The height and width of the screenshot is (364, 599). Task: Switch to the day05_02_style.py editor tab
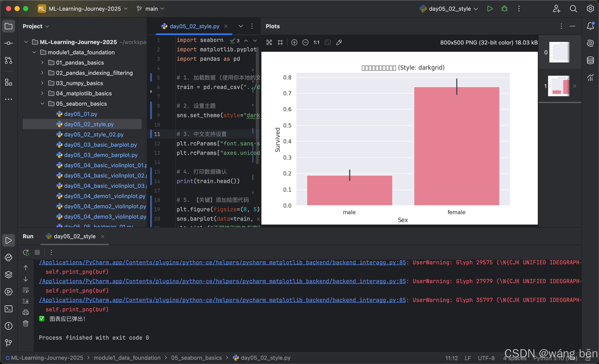tap(194, 26)
